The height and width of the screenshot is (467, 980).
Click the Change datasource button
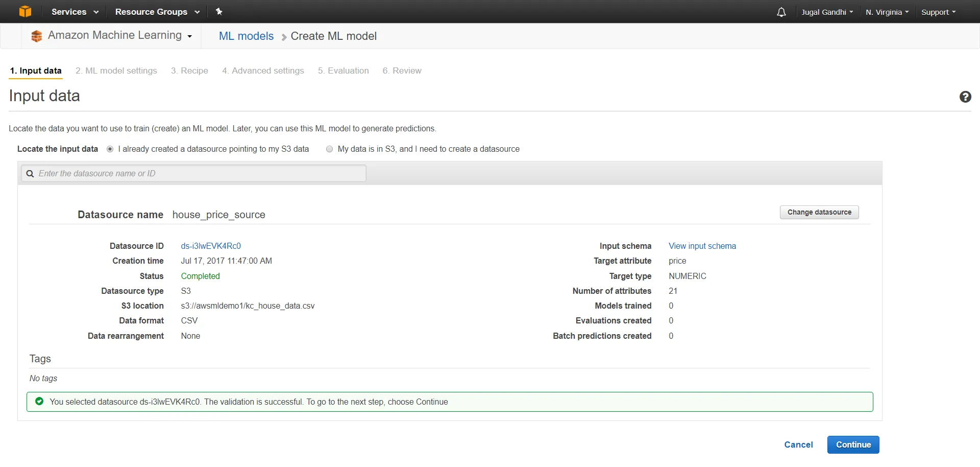pyautogui.click(x=819, y=212)
